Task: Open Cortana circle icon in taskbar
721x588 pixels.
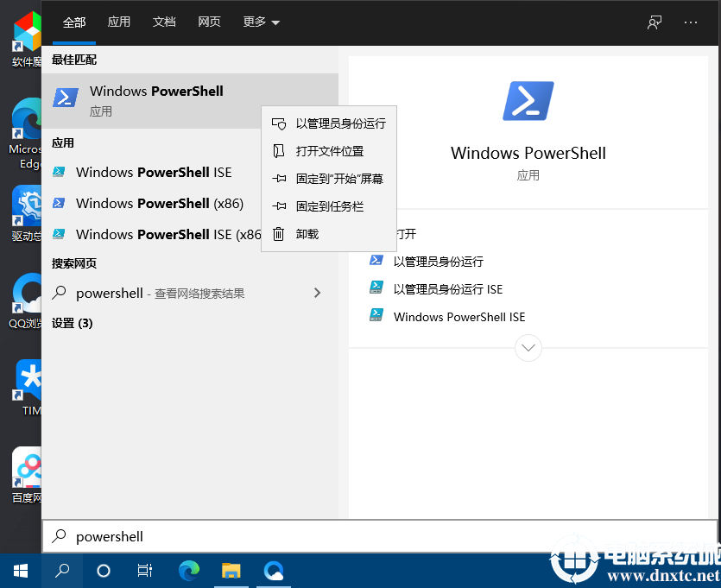Action: [x=104, y=571]
